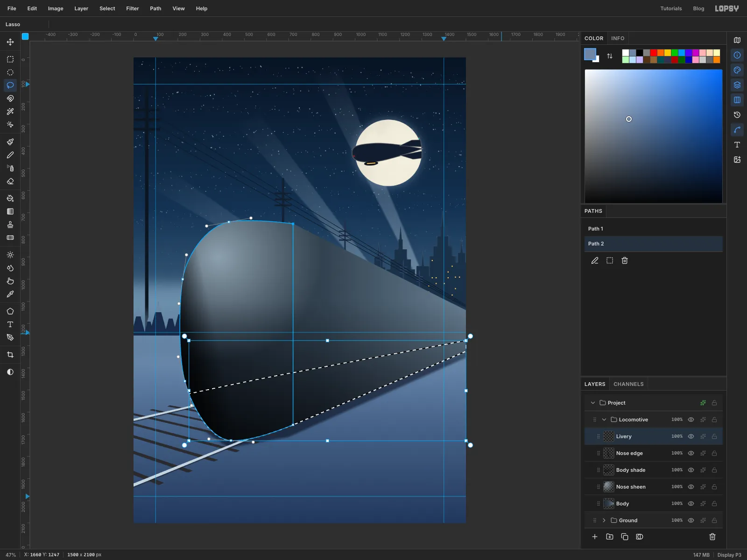Select the Body layer thumbnail

[x=609, y=504]
